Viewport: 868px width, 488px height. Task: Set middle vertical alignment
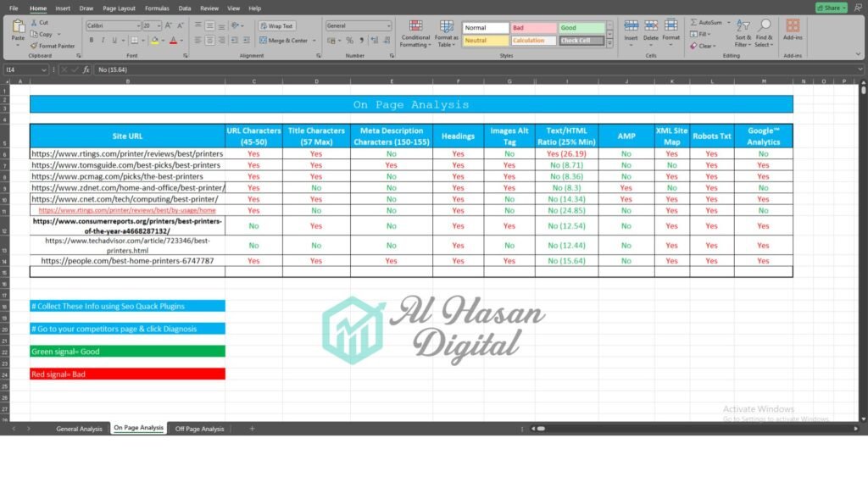tap(210, 26)
